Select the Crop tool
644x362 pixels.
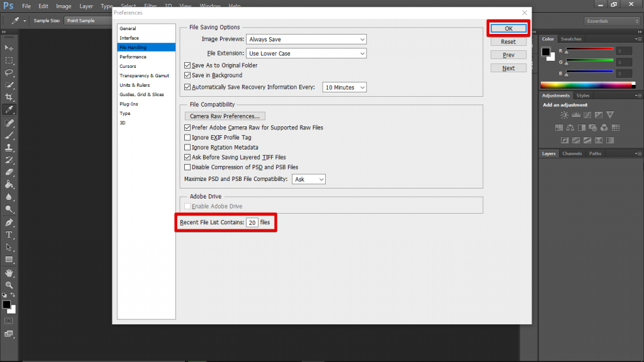point(9,97)
